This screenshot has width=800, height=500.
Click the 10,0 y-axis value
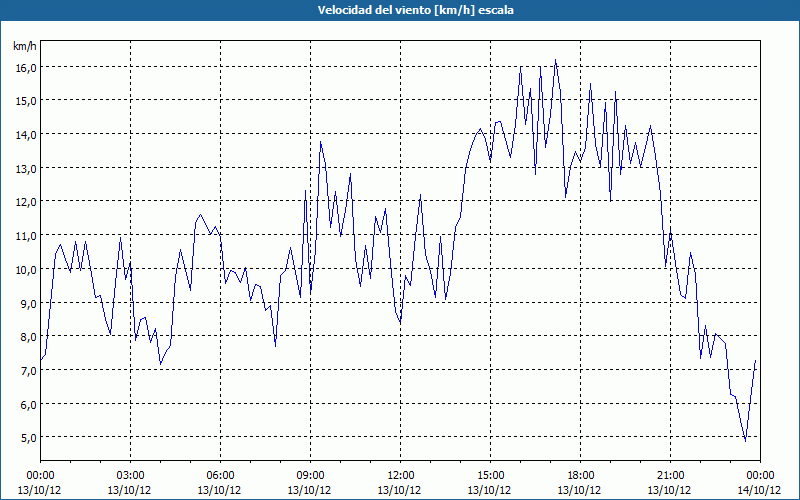point(26,270)
